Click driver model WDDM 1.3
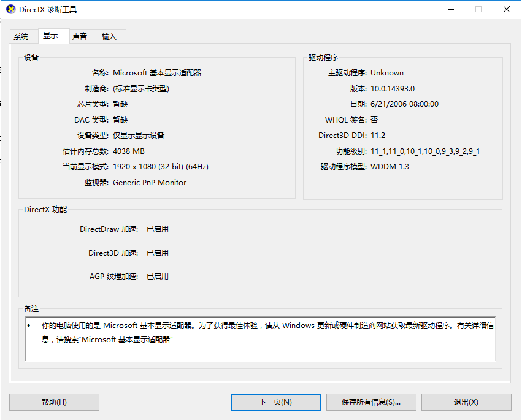 click(x=390, y=167)
